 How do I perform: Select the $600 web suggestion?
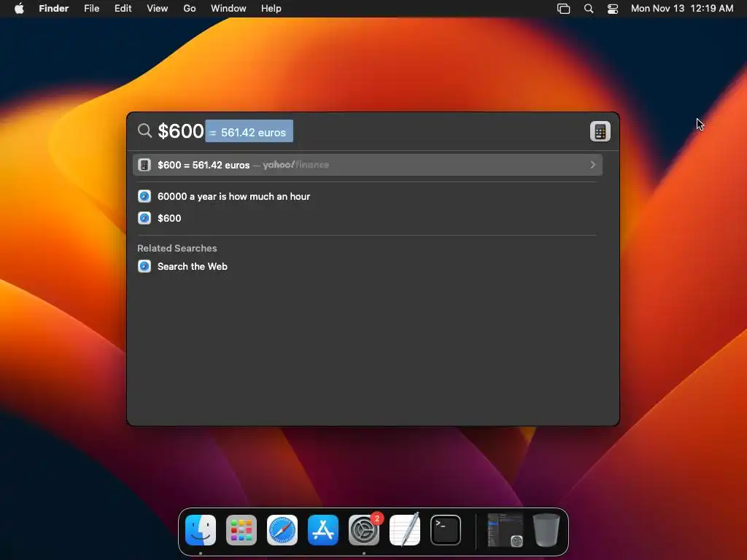click(367, 218)
